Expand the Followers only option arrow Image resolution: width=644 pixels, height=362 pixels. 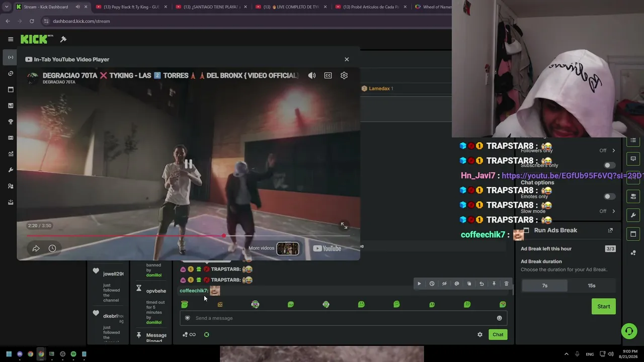614,150
